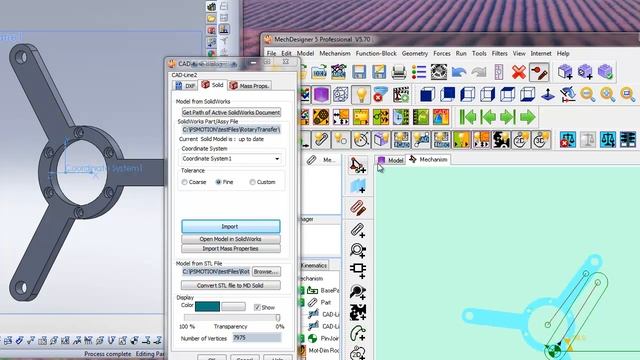Click the light grey color swatch beside teal
Viewport: 640px width, 360px height.
point(233,307)
